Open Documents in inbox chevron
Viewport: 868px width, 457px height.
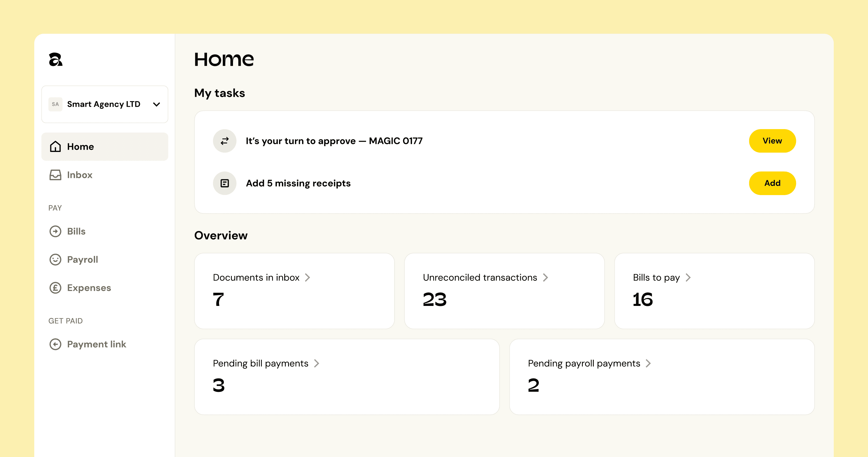(307, 277)
